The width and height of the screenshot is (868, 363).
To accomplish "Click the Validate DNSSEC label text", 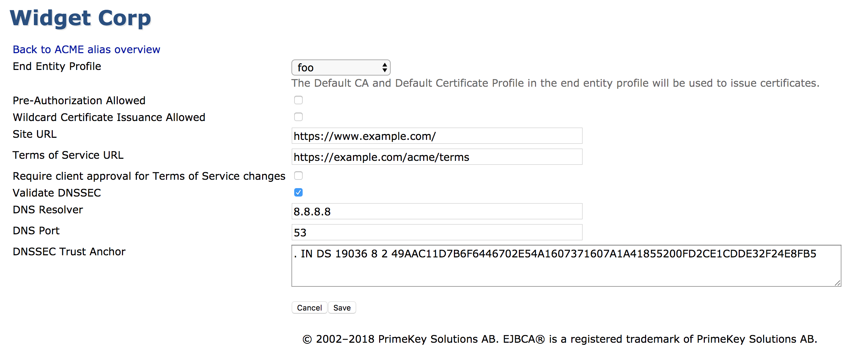I will 57,193.
